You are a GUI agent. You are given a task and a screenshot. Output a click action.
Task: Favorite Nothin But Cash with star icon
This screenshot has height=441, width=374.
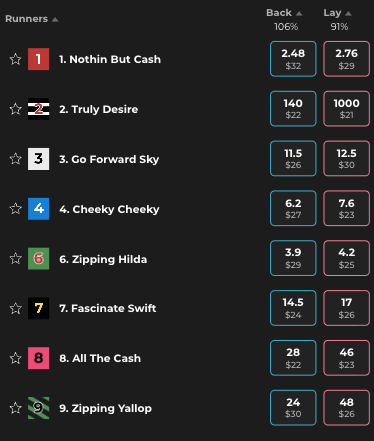coord(15,59)
